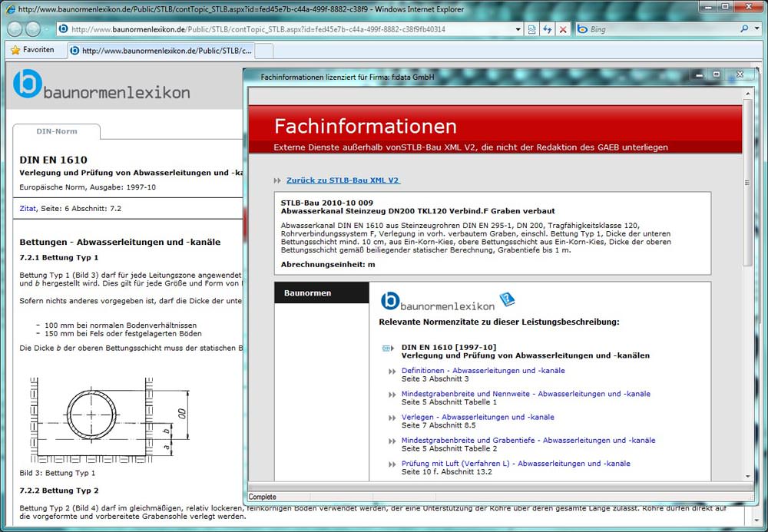Click the text Seite 5 Abschnitt Tabelle 2
Screen dimensions: 768x532
[449, 448]
